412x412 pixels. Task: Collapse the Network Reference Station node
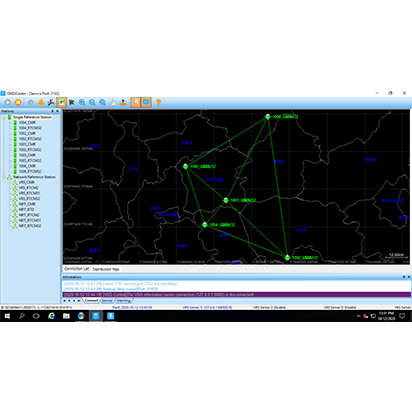click(4, 177)
